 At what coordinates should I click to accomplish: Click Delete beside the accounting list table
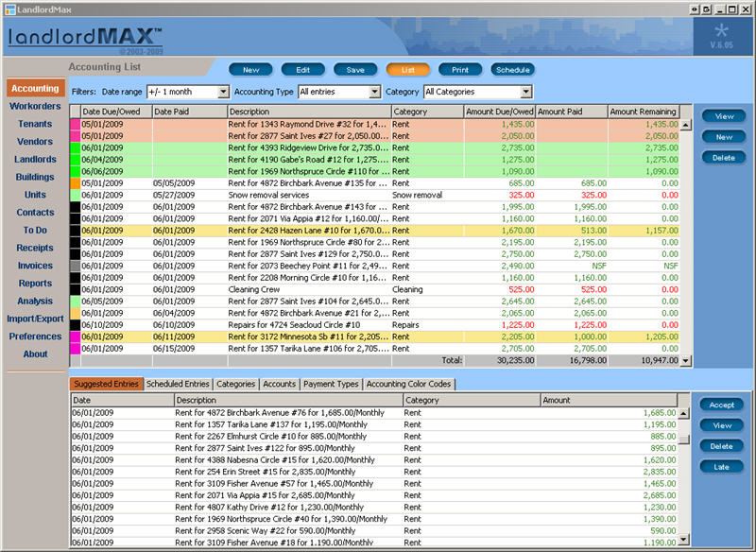[x=724, y=158]
